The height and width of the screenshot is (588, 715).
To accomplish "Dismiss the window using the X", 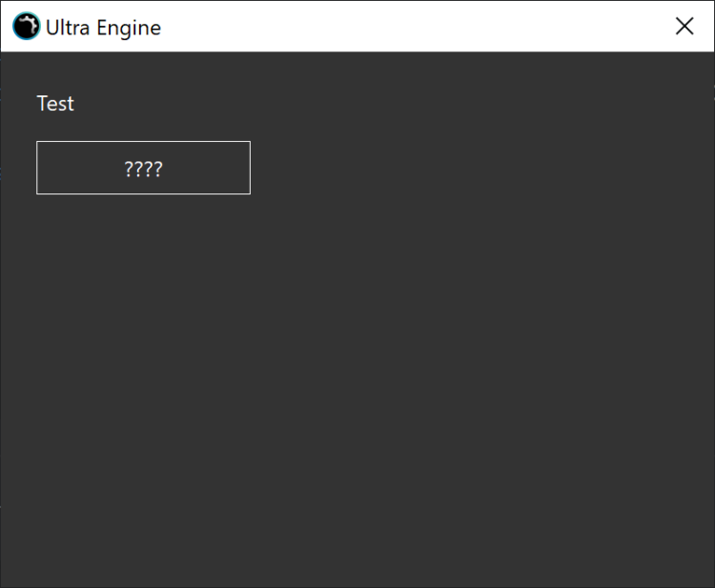I will pos(684,27).
